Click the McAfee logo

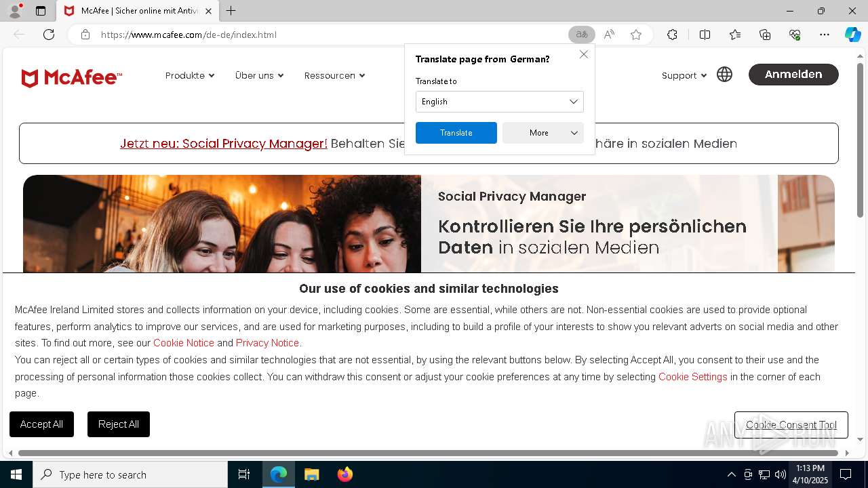[x=71, y=77]
